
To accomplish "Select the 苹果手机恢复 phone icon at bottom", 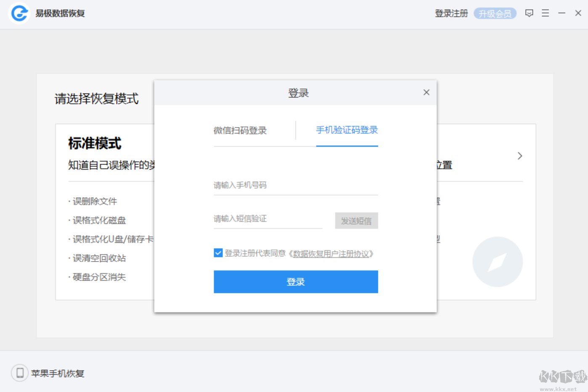I will (x=20, y=373).
